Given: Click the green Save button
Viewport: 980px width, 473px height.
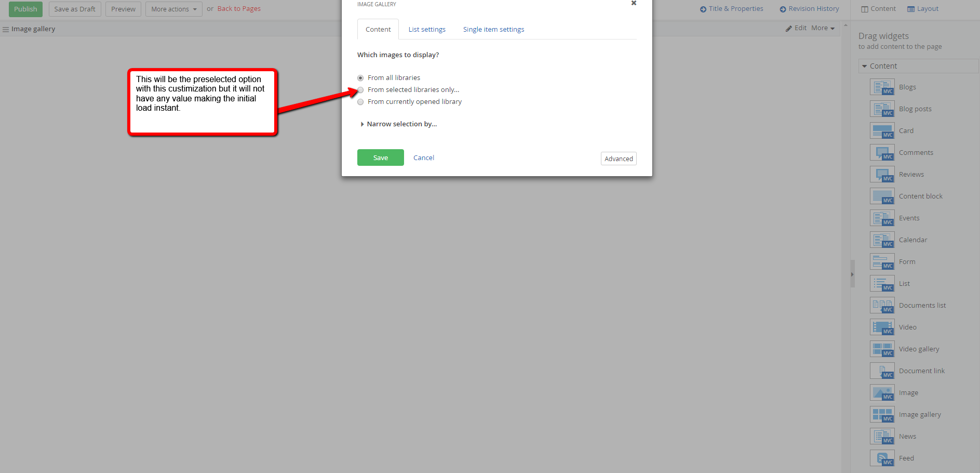Looking at the screenshot, I should [380, 157].
